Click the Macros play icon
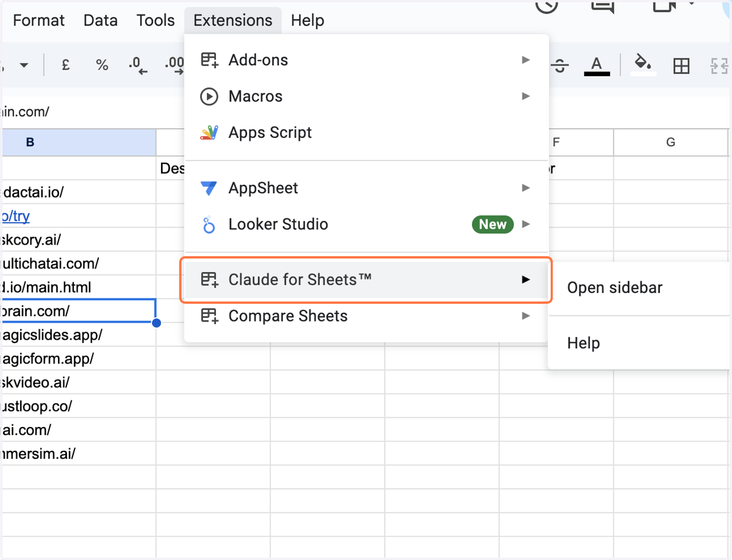Viewport: 732px width, 560px height. tap(209, 96)
